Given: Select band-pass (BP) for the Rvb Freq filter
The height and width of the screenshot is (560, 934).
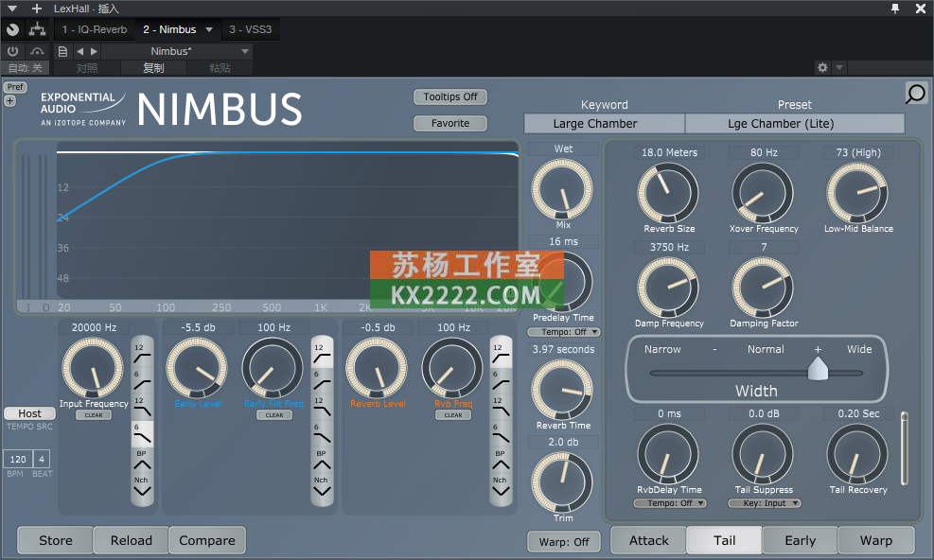Looking at the screenshot, I should click(501, 461).
